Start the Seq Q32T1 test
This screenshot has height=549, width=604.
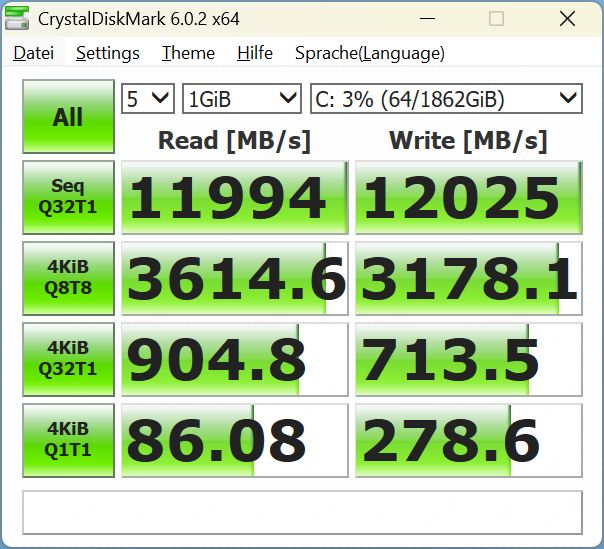[67, 197]
